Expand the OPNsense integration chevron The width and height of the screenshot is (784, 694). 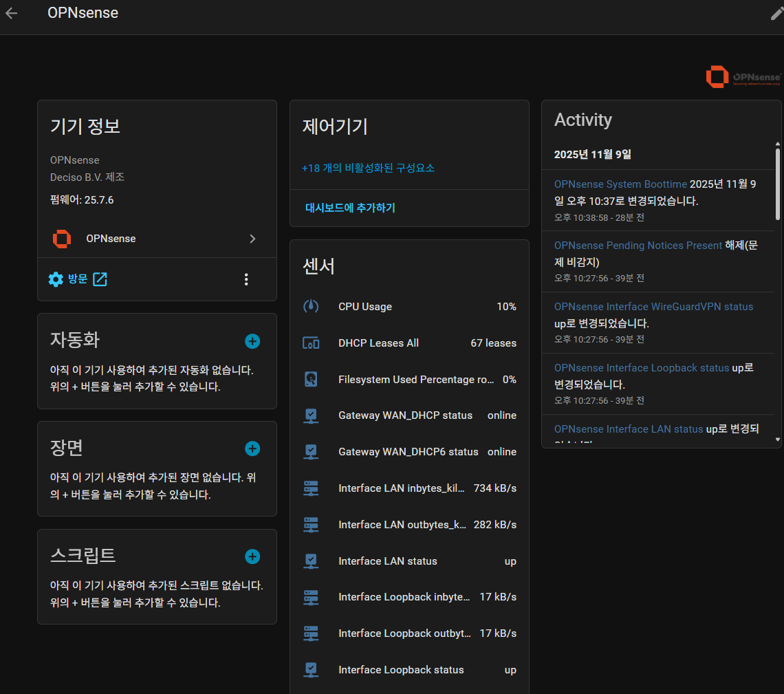click(252, 239)
